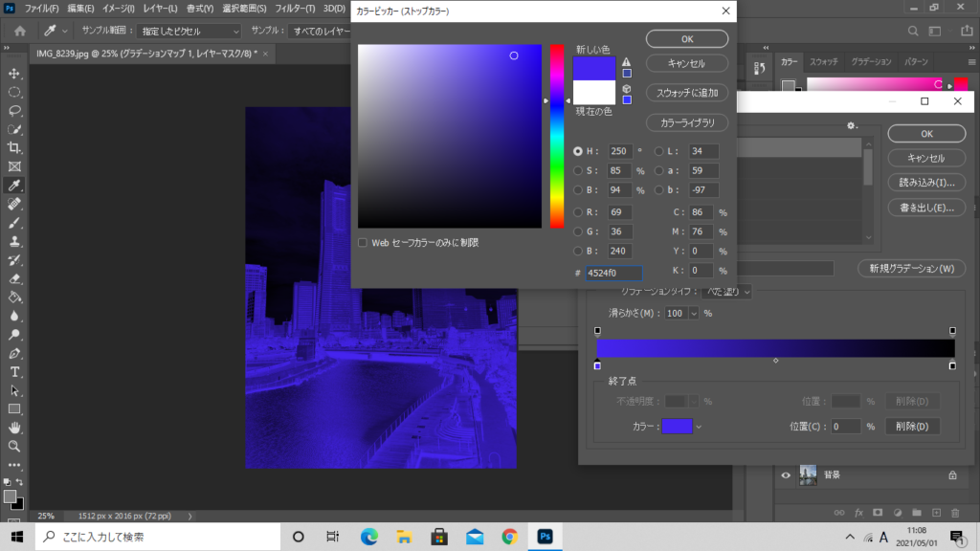This screenshot has width=980, height=551.
Task: Expand the status bar info arrow
Action: click(190, 516)
